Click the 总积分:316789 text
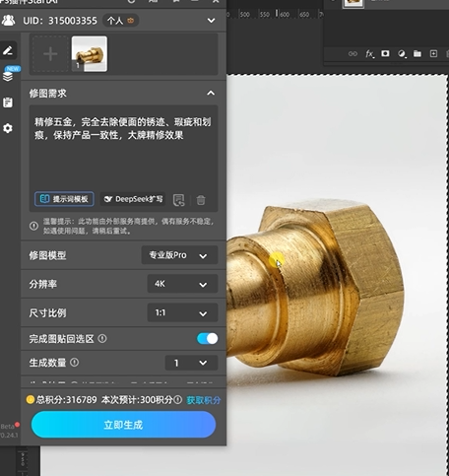Viewport: 449px width, 476px height. click(67, 400)
